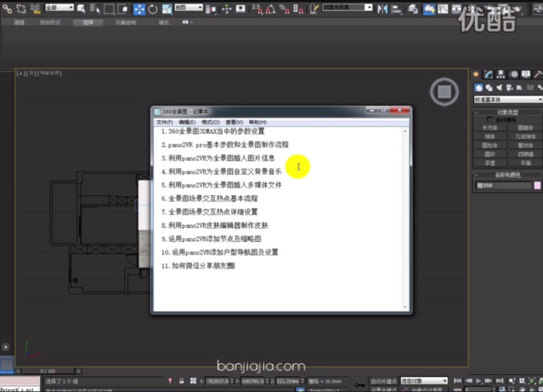The image size is (543, 392).
Task: Activate the Select Object tool
Action: point(81,9)
